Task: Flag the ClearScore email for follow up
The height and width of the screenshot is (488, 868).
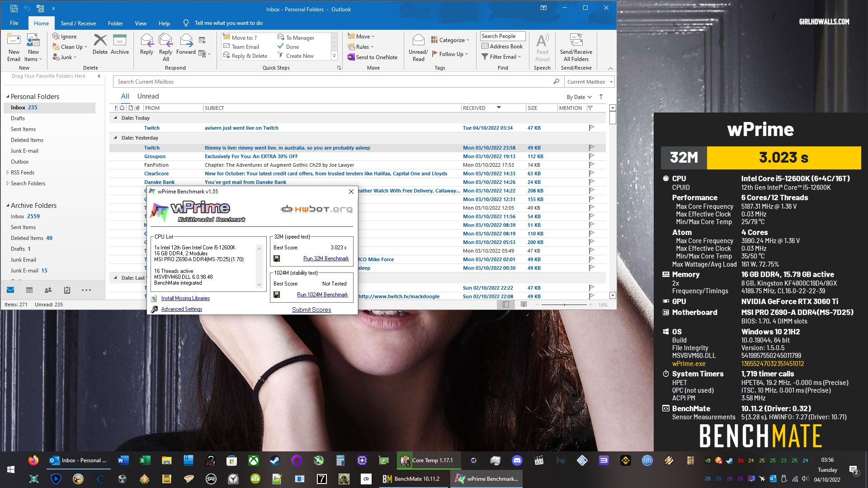Action: (x=591, y=174)
